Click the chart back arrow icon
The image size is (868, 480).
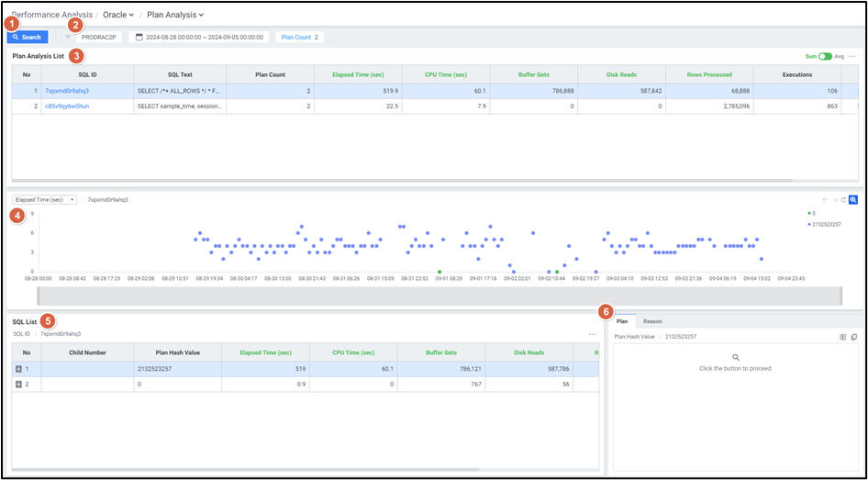(x=824, y=199)
